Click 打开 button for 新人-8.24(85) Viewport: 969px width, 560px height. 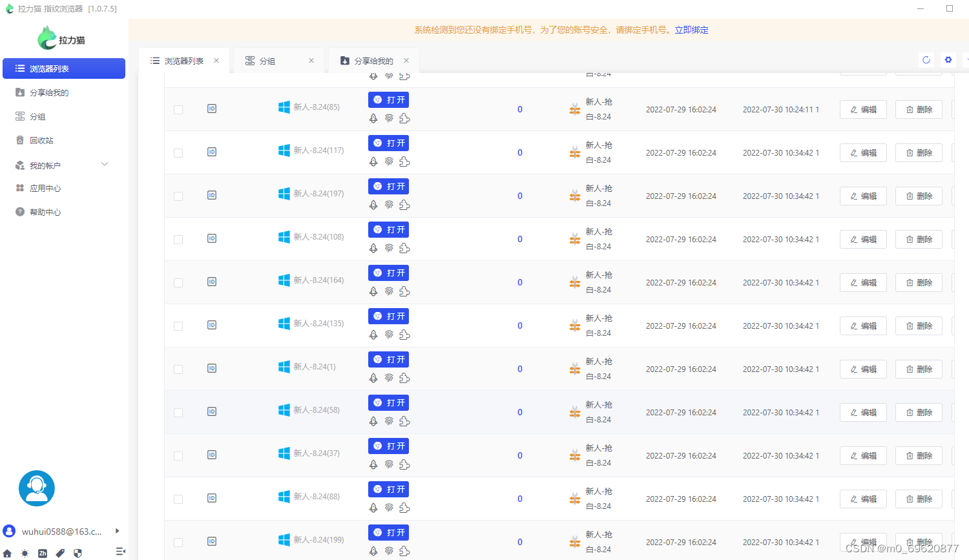pos(389,99)
